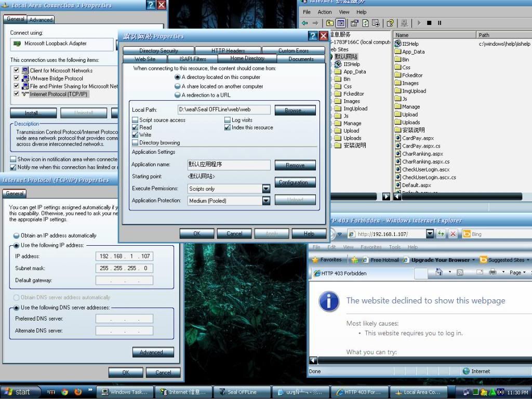Screen dimensions: 532x399
Task: Click the Browse button beside Local Path
Action: (295, 110)
